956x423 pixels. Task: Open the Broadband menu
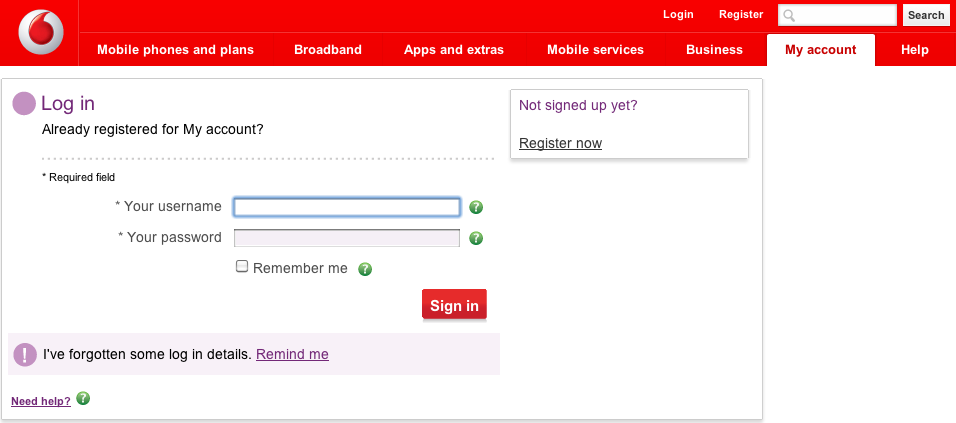pos(328,50)
